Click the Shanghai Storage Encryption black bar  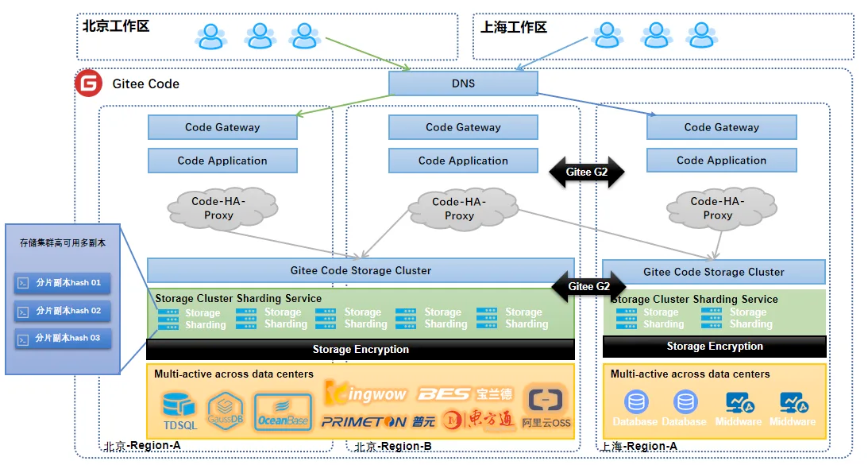click(715, 347)
